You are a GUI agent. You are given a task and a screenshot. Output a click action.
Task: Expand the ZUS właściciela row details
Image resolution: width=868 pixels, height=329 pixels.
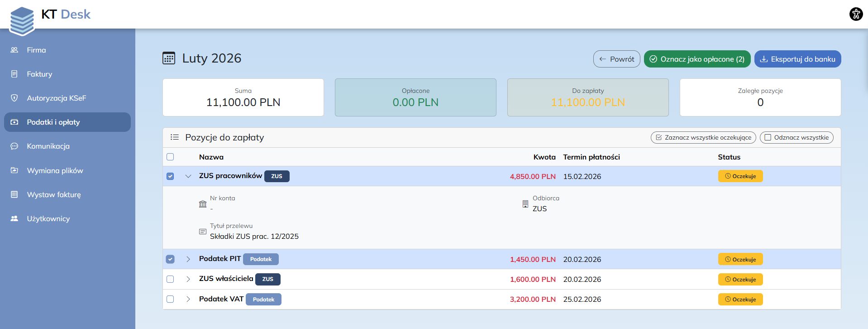tap(188, 279)
